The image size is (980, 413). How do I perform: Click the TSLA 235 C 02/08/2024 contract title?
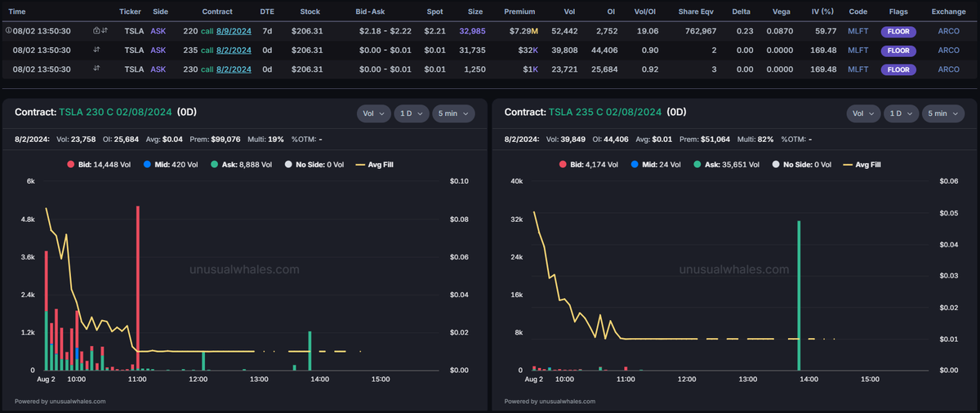coord(605,112)
